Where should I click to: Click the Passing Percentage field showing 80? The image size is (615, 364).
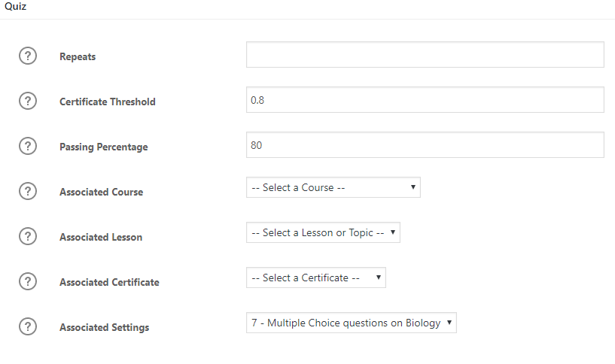pyautogui.click(x=425, y=144)
